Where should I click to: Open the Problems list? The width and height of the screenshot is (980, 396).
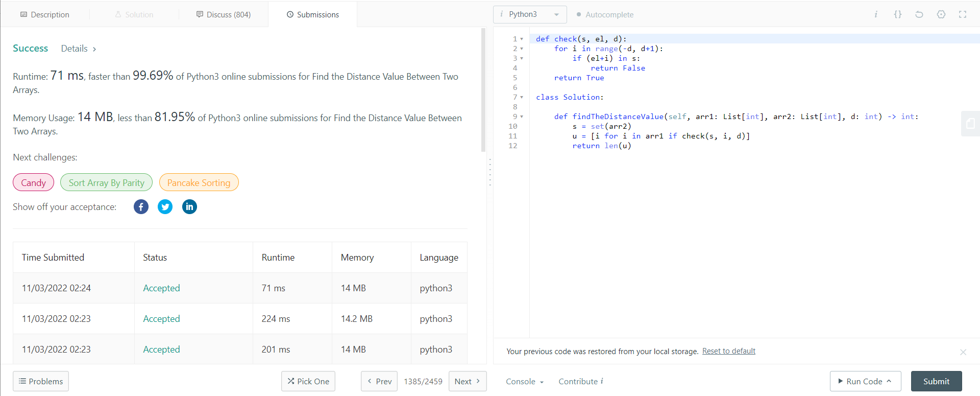tap(41, 381)
